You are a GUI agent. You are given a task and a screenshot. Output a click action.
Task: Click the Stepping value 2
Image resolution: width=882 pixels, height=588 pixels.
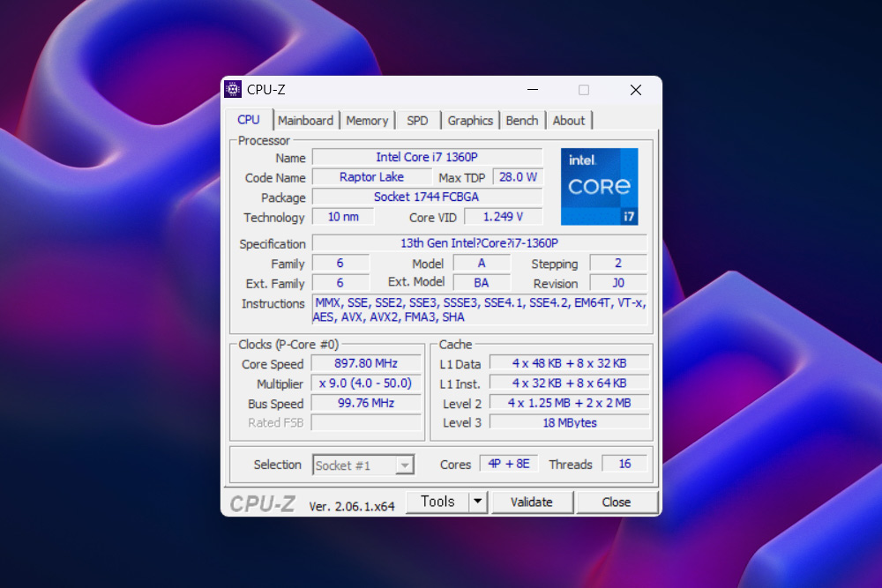pos(618,264)
